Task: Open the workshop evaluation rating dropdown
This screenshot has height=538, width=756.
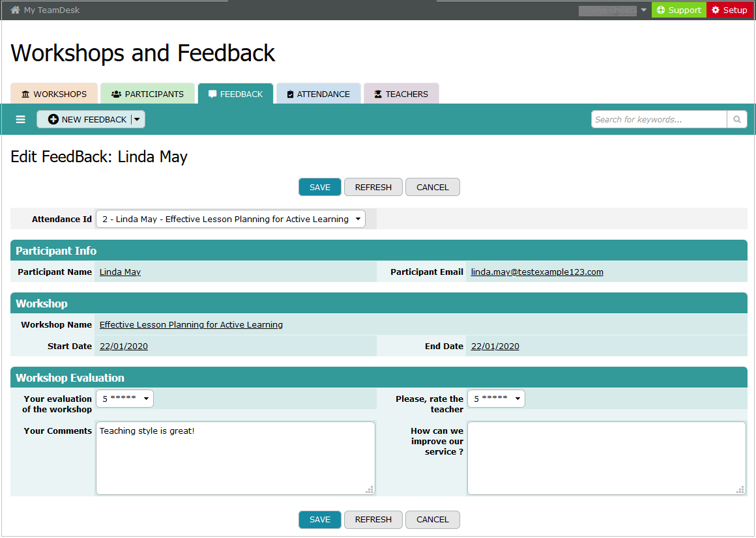Action: pos(125,399)
